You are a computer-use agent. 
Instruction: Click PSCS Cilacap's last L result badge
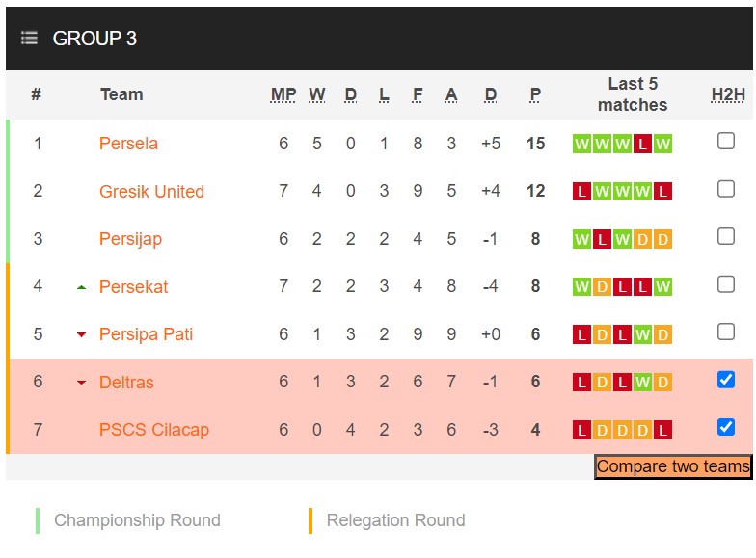coord(662,430)
